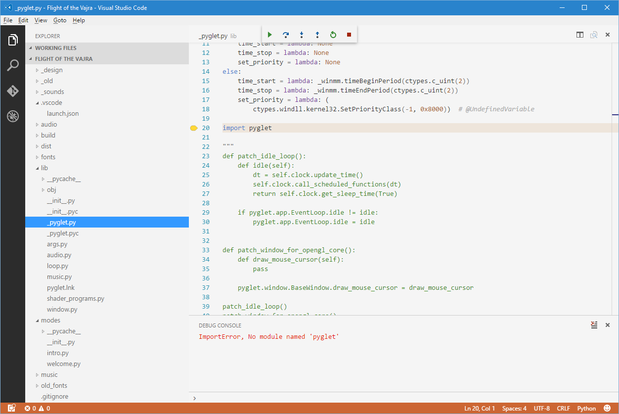Viewport: 619px width, 414px height.
Task: Open the Help menu
Action: tap(79, 20)
